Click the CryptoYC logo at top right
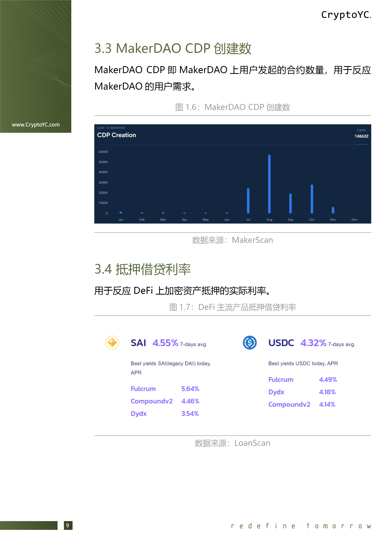 pos(346,15)
